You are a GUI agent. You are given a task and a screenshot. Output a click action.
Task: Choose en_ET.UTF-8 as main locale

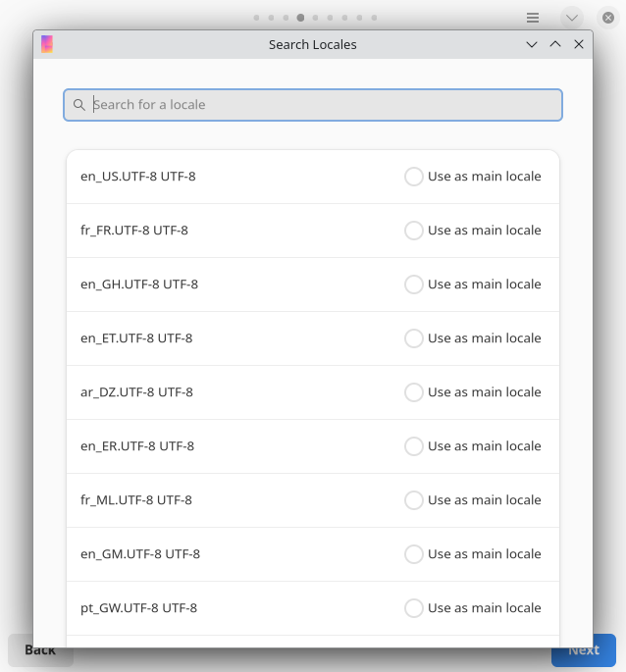point(414,338)
